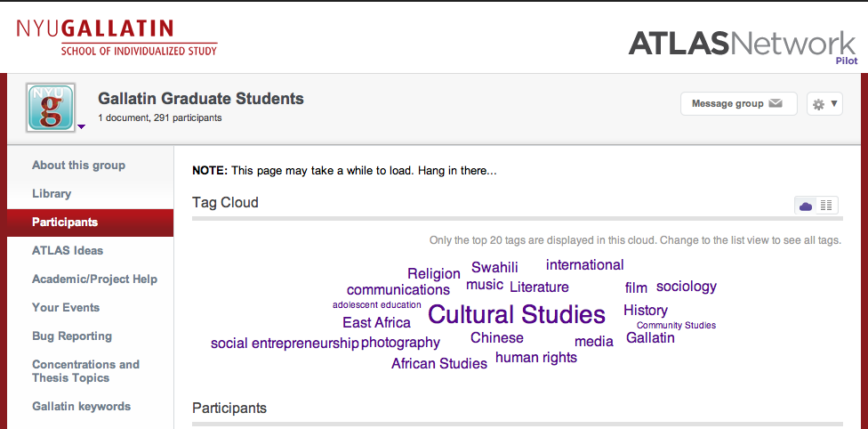Click the Gallatin Graduate Students title
Image resolution: width=868 pixels, height=429 pixels.
201,99
